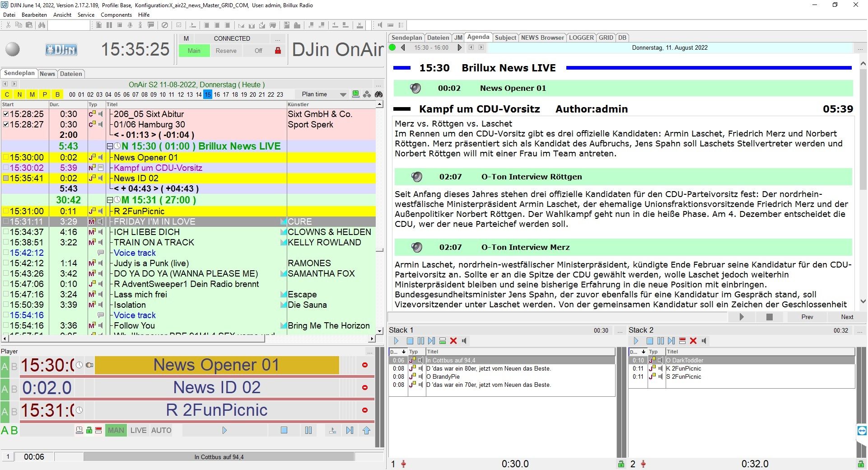Click the red lock icon beside Off
Image resolution: width=868 pixels, height=470 pixels.
[278, 51]
